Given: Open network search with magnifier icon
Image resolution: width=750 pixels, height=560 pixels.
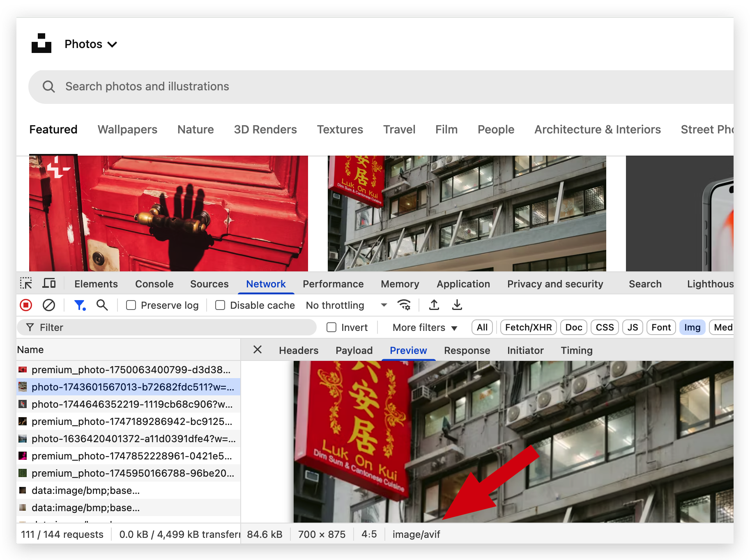Looking at the screenshot, I should click(102, 305).
